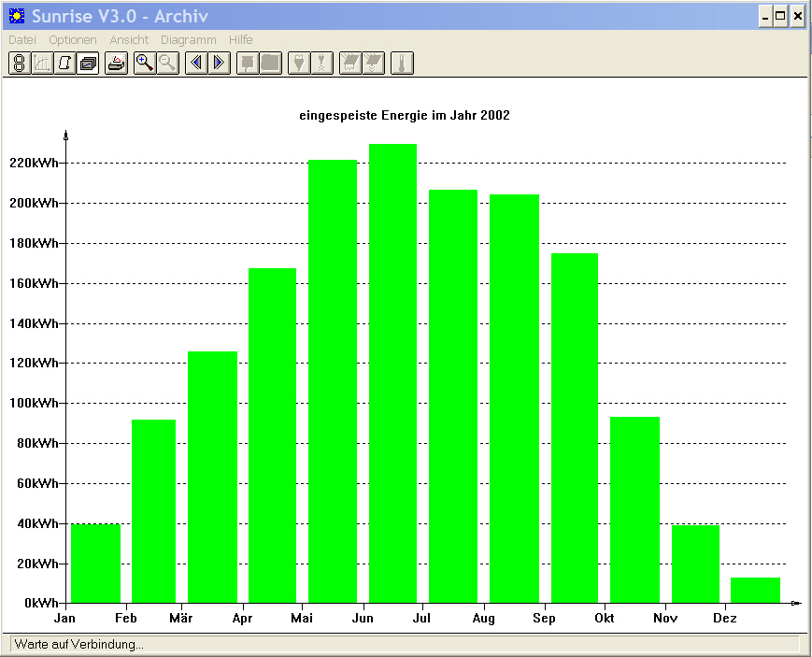Click the '120kWh' axis label
This screenshot has height=657, width=812.
[34, 363]
